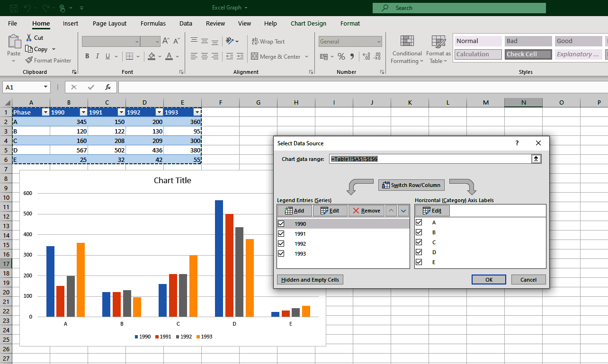Viewport: 608px width, 364px height.
Task: Apply percent number style
Action: coord(341,56)
